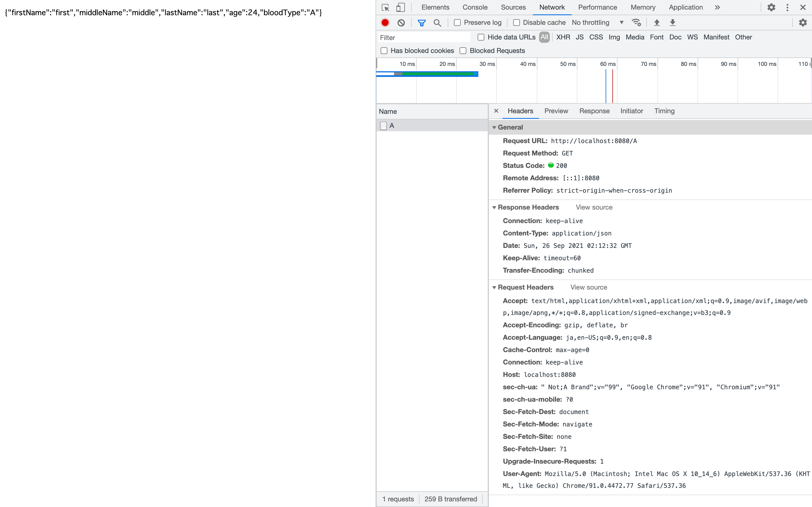The width and height of the screenshot is (812, 507).
Task: Toggle the device toolbar icon
Action: pyautogui.click(x=401, y=7)
